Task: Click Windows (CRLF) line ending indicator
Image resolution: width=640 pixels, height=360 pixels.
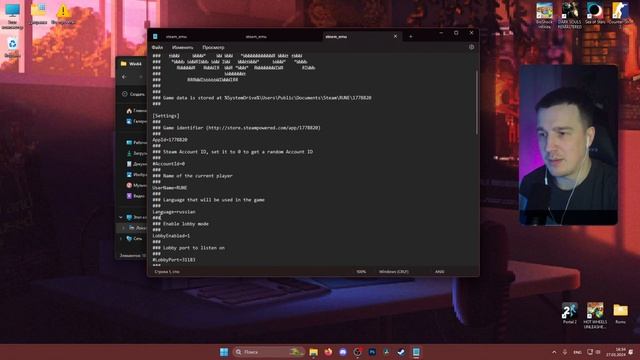Action: (x=393, y=271)
